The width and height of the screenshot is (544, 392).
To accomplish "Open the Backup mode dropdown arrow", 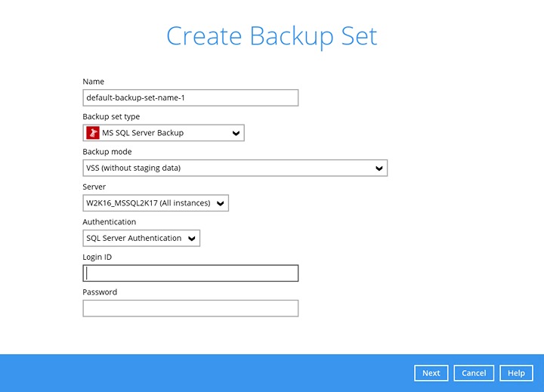I will coord(379,168).
